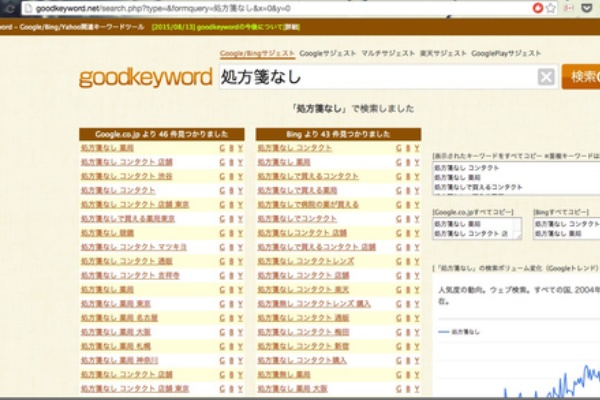
Task: Click the red adblock icon in the address bar
Action: pyautogui.click(x=538, y=8)
